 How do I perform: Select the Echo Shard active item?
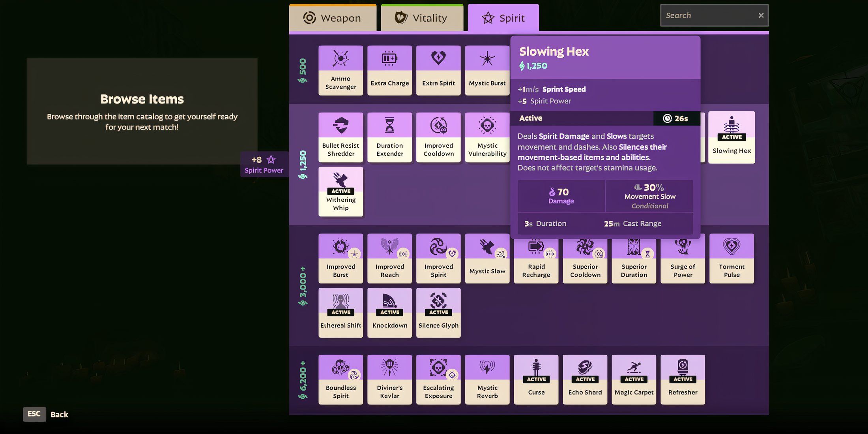point(585,380)
